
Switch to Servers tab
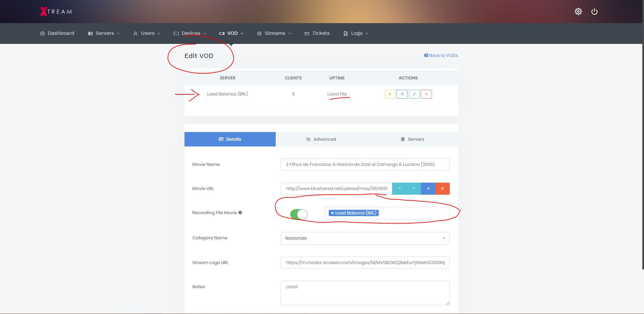(412, 139)
